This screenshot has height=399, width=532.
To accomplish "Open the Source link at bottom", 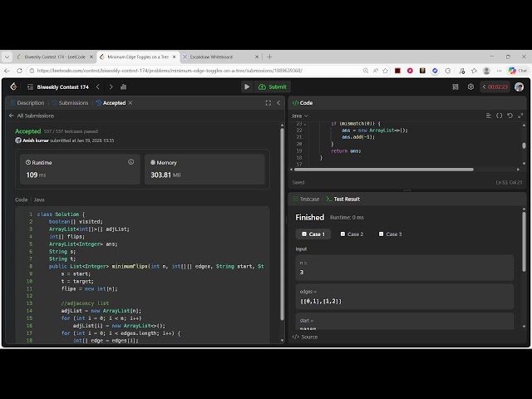I will pos(305,337).
